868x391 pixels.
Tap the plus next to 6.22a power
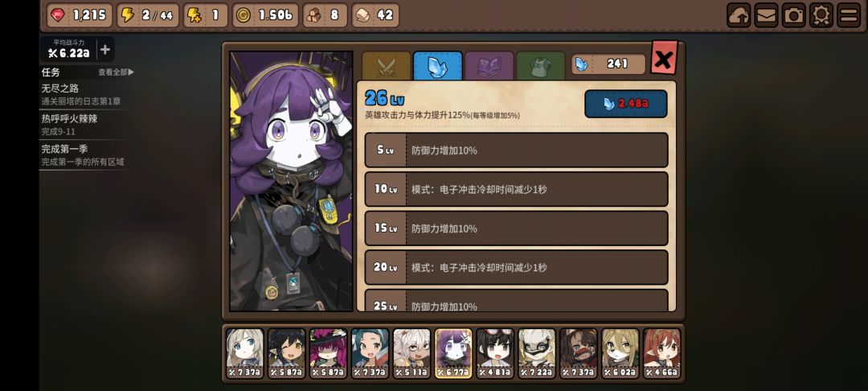[105, 50]
